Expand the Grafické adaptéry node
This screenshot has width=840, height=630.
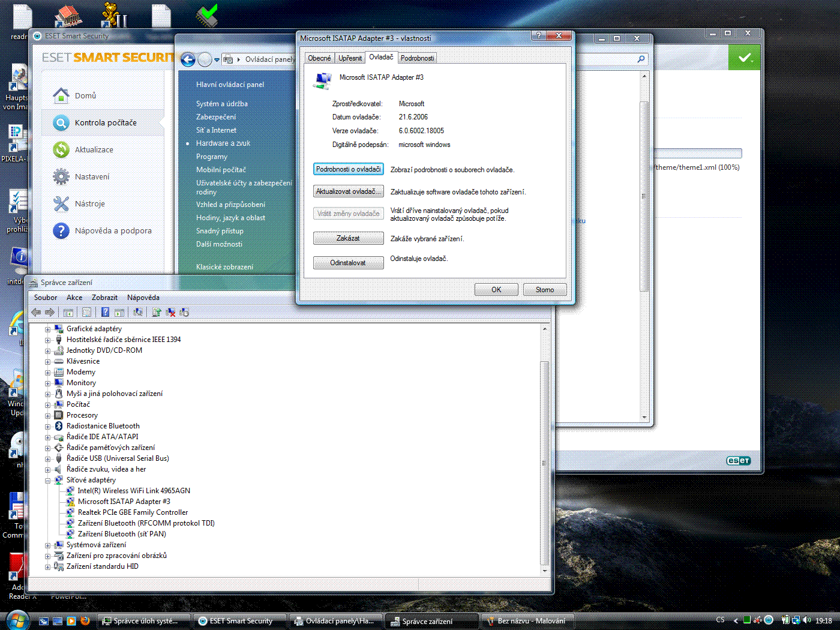click(x=47, y=329)
